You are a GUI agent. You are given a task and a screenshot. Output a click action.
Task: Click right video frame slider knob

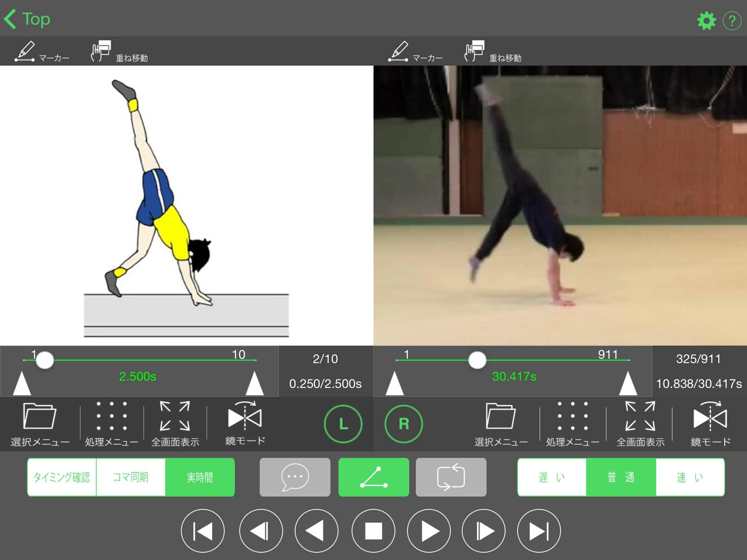(477, 360)
